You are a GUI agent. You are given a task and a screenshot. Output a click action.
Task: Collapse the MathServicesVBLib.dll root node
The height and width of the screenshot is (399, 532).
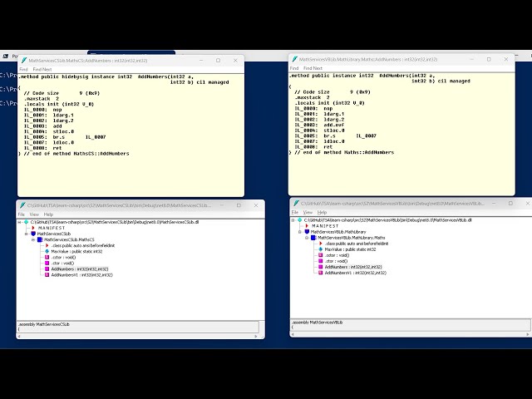click(293, 219)
